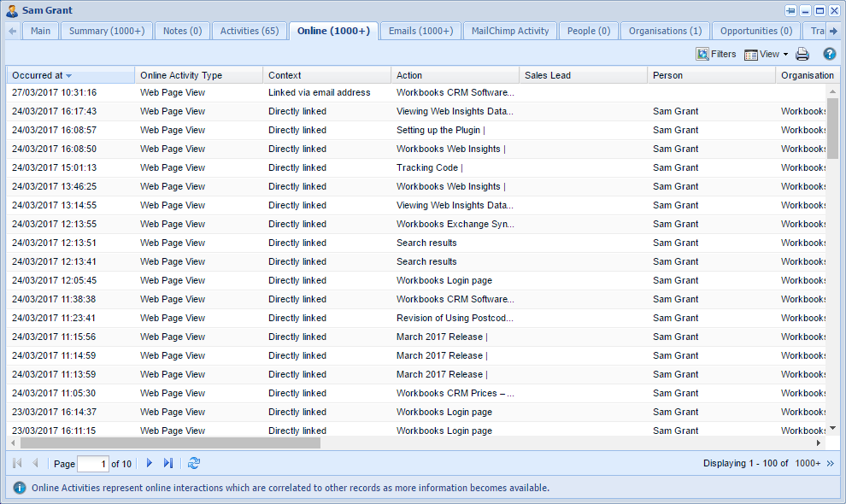Go to the next page of results
The width and height of the screenshot is (846, 504).
[150, 463]
